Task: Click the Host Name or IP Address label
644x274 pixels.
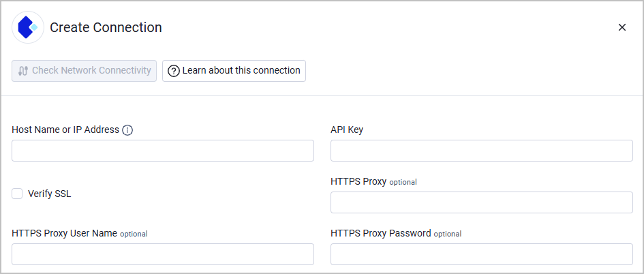Action: point(65,130)
